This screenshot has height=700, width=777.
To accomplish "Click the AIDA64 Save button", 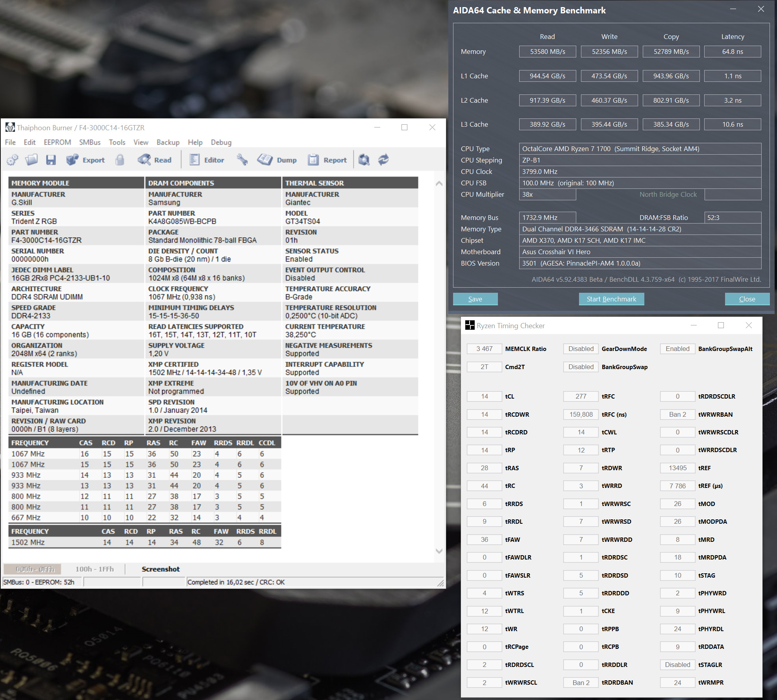I will point(475,299).
